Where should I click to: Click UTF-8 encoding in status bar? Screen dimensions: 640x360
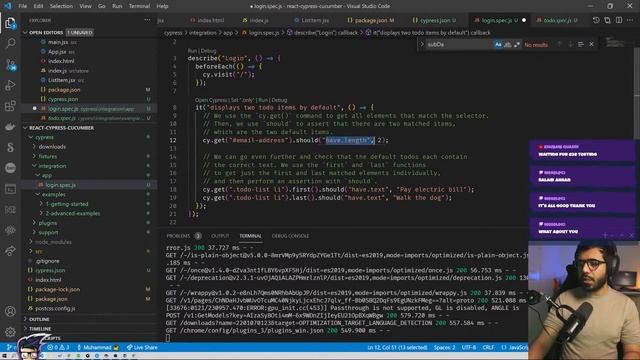pyautogui.click(x=469, y=347)
